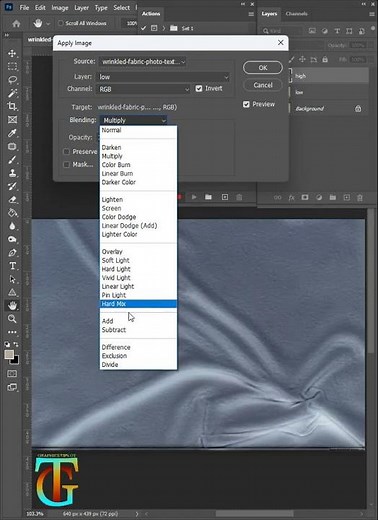This screenshot has width=378, height=520.
Task: Select the Rectangular Marquee tool
Action: tap(12, 67)
